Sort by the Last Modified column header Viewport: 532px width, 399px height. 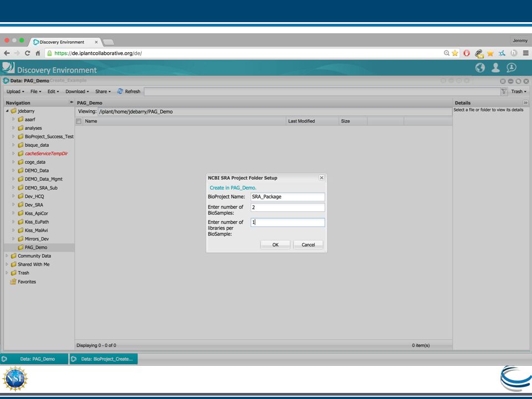coord(313,121)
